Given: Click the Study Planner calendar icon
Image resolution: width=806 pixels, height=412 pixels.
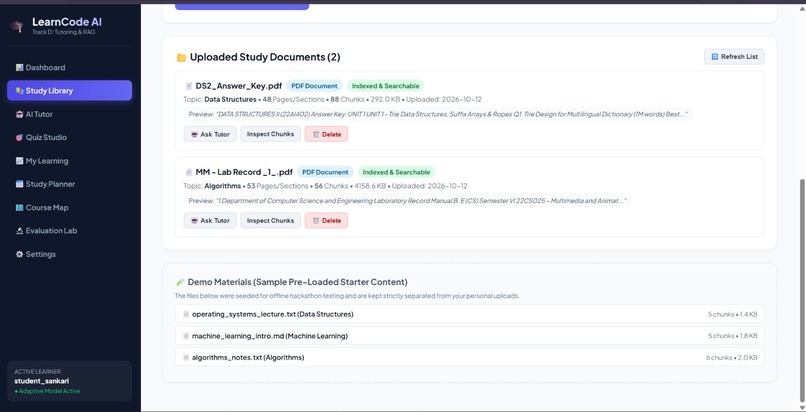Looking at the screenshot, I should click(19, 184).
